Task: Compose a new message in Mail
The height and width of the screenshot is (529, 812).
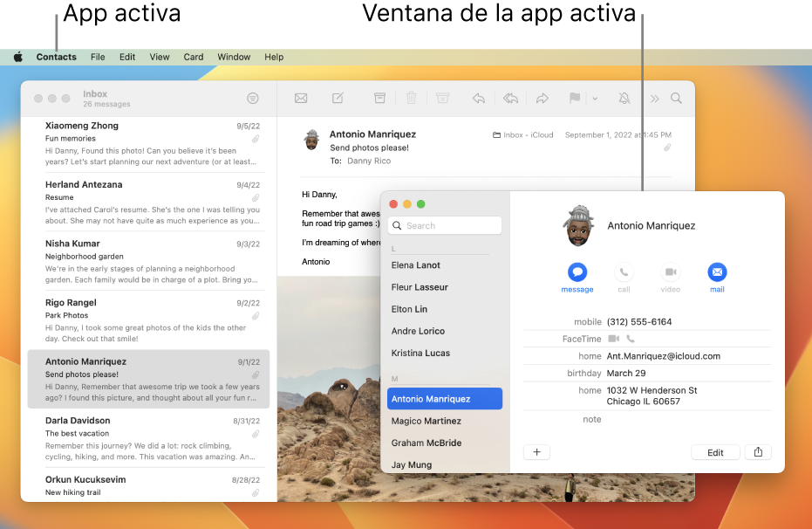Action: tap(338, 98)
